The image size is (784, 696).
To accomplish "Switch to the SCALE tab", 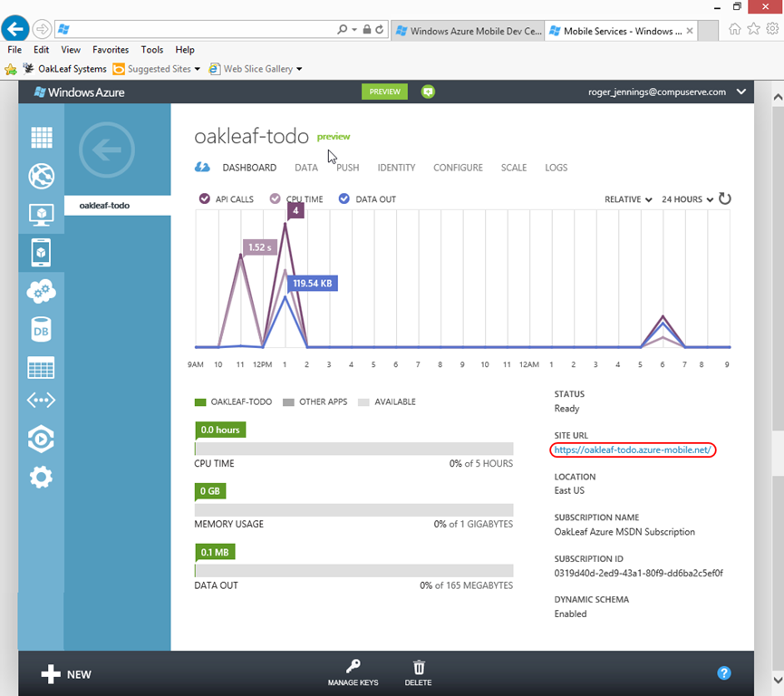I will click(x=514, y=168).
